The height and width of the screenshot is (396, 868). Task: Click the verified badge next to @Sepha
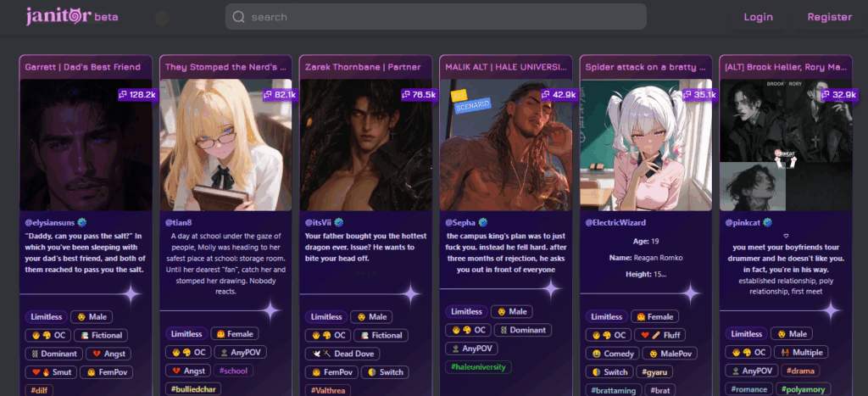click(483, 222)
